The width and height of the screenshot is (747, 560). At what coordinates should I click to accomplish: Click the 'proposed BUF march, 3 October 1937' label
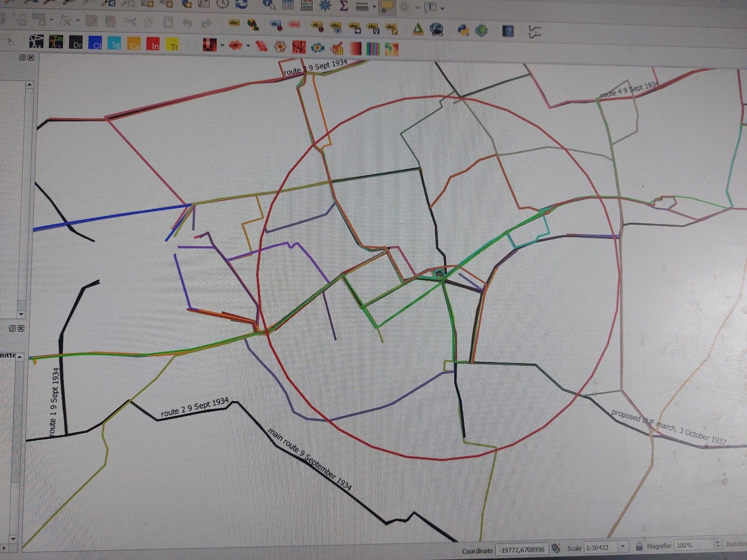click(x=669, y=427)
